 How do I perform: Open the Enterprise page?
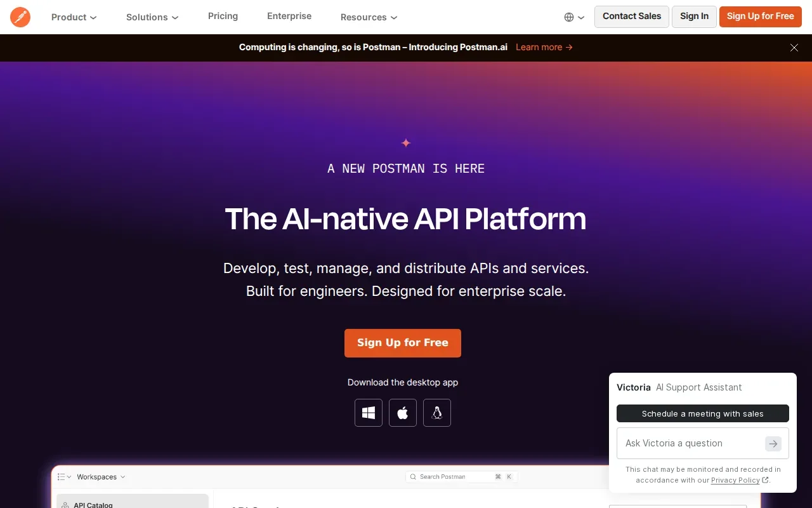[289, 16]
